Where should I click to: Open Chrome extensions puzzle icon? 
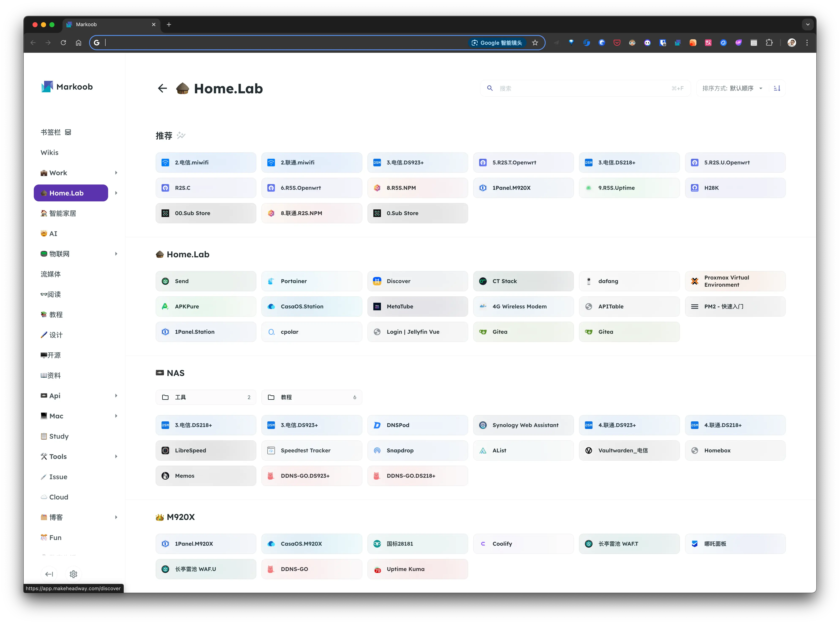coord(769,43)
